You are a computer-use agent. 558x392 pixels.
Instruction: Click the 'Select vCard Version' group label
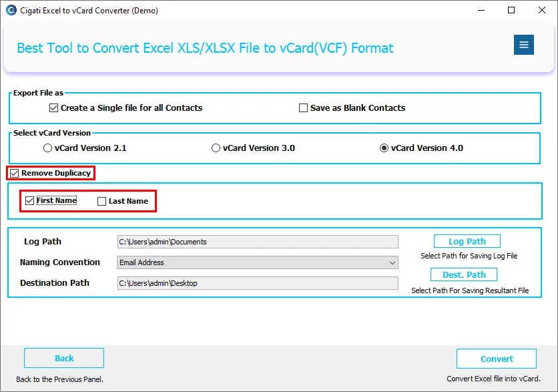(x=52, y=133)
